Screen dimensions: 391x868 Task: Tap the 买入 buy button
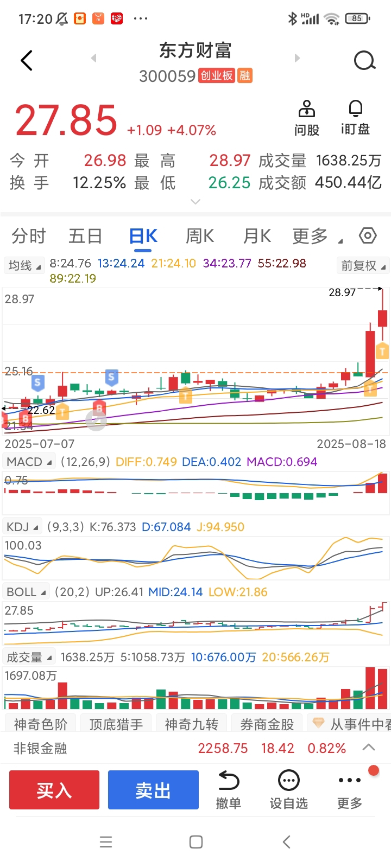(x=54, y=790)
